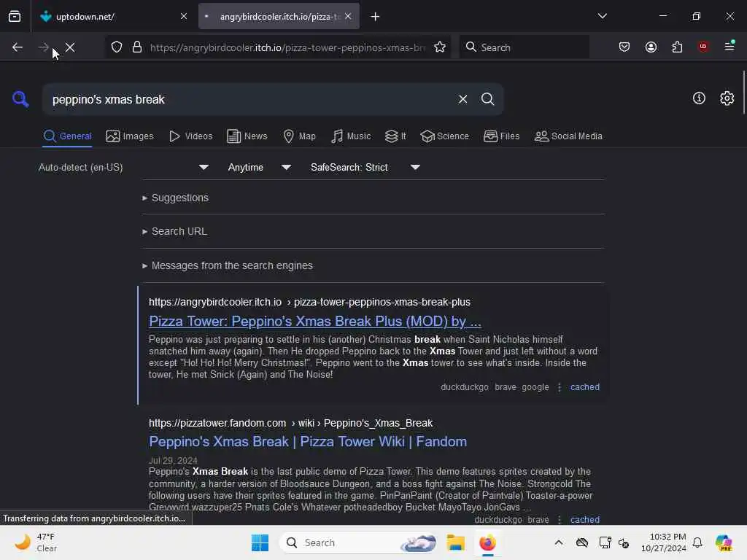Screen dimensions: 747x560
Task: Open the list all tabs chevron
Action: (x=602, y=16)
